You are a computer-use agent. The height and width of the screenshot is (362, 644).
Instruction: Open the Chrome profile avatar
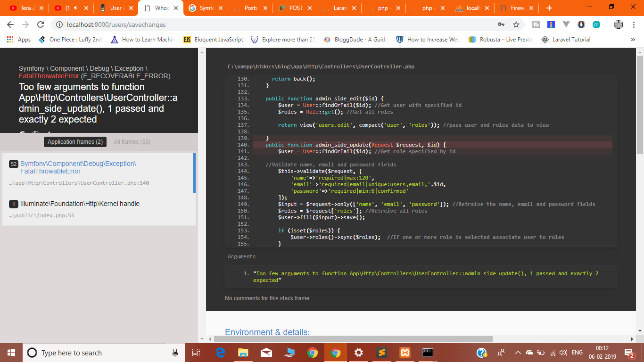click(619, 24)
